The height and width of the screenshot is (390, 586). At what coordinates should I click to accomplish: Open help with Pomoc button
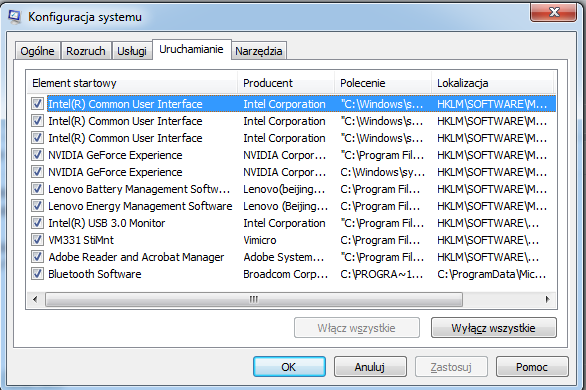coord(532,367)
